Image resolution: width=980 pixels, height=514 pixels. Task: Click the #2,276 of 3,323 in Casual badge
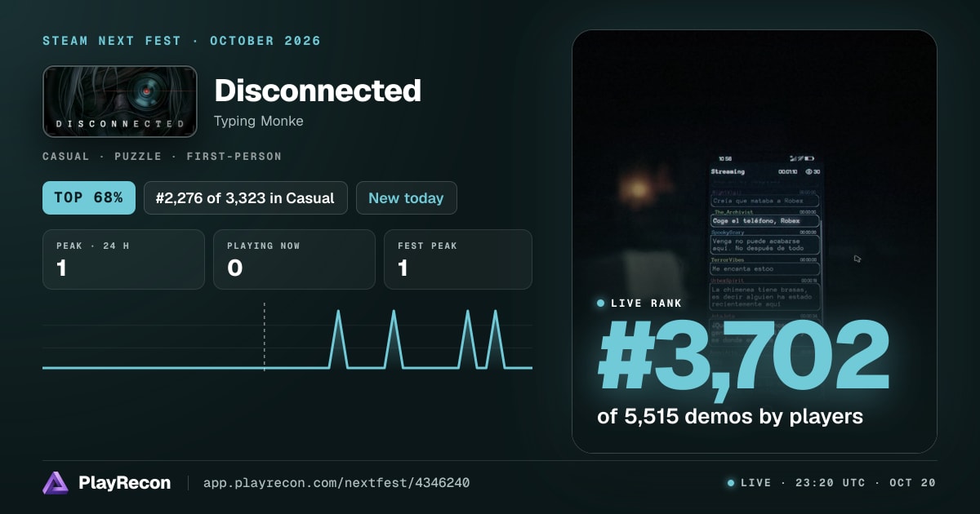246,197
